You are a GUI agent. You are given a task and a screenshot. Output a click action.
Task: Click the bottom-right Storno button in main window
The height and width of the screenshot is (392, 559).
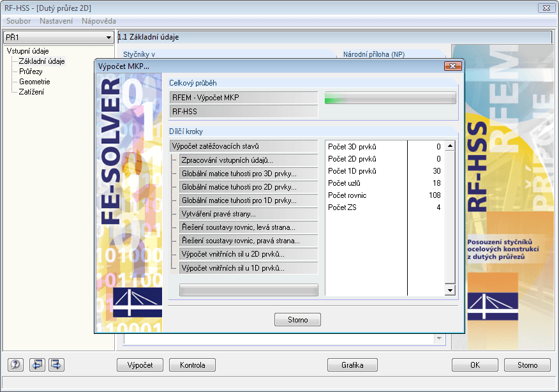click(527, 365)
